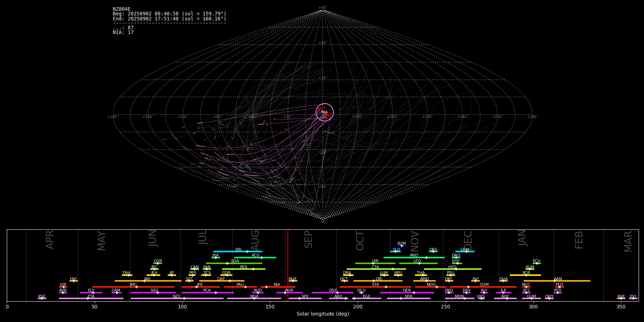Screen dimensions: 644x322
Task: Select the GEM shower label
Action: [x=465, y=250]
